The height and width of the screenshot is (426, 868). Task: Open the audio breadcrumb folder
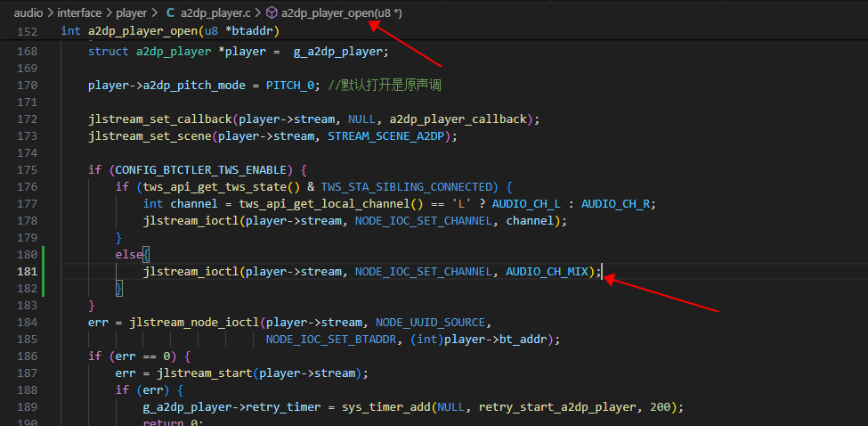tap(28, 12)
